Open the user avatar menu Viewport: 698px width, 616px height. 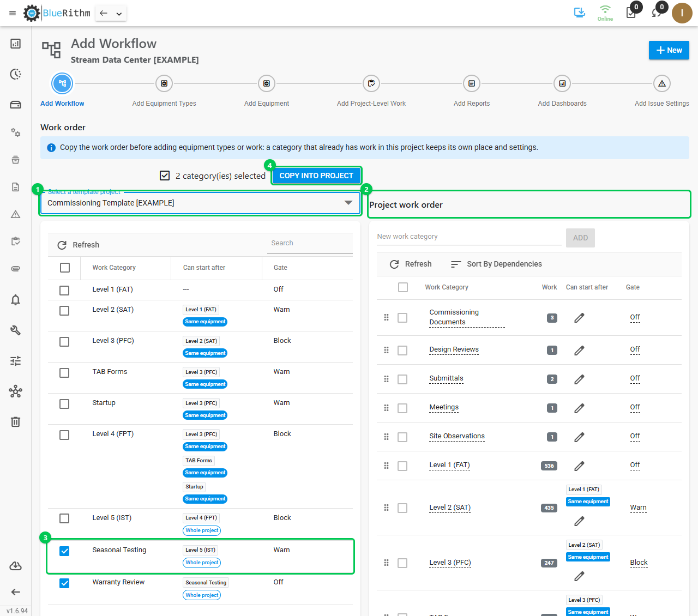tap(682, 13)
